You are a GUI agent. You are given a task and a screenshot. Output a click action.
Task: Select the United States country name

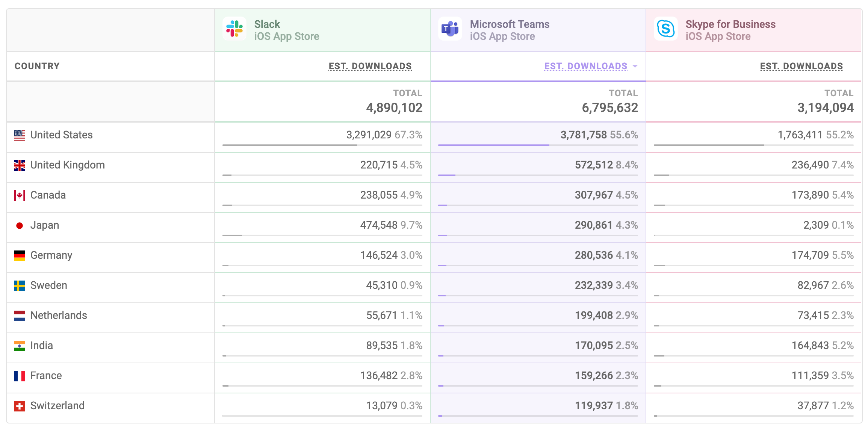tap(62, 135)
